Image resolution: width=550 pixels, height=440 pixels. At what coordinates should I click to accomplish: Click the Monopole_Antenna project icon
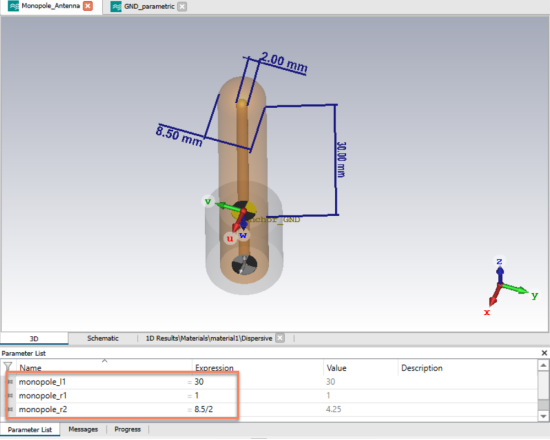coord(13,6)
